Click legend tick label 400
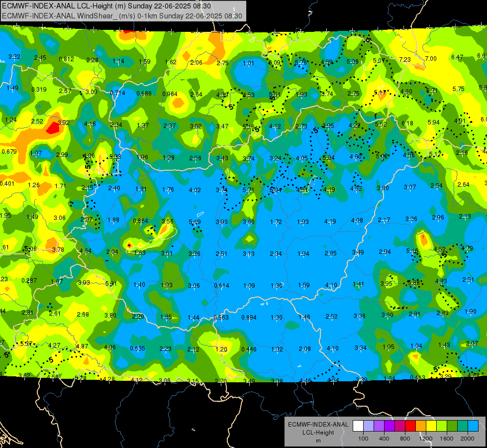This screenshot has width=487, height=448. click(384, 439)
